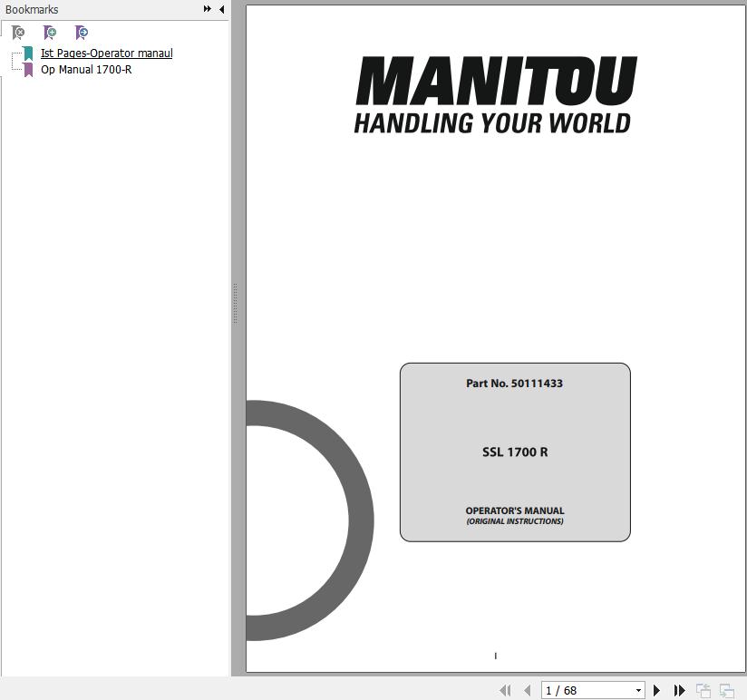747x700 pixels.
Task: Open the page number dropdown arrow
Action: [638, 690]
